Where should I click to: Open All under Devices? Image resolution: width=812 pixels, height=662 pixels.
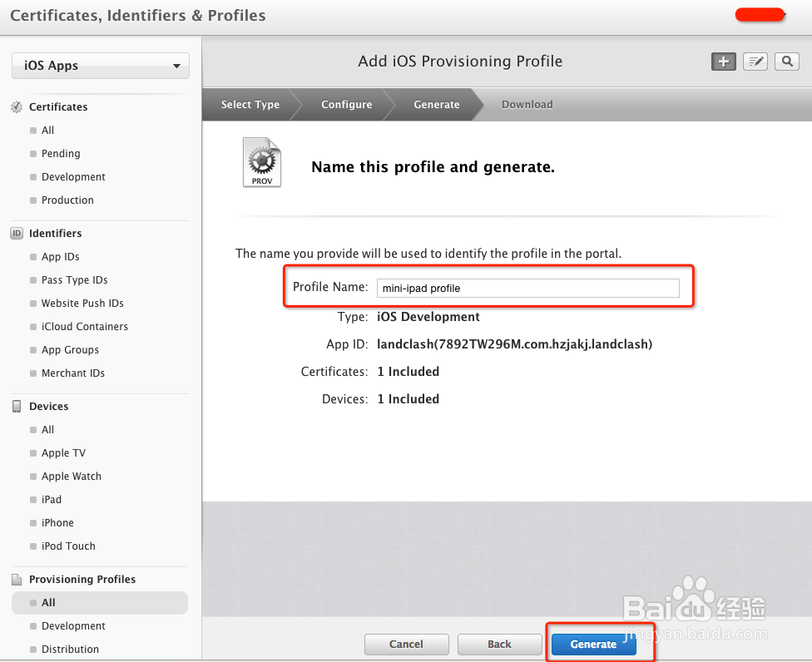click(x=47, y=430)
